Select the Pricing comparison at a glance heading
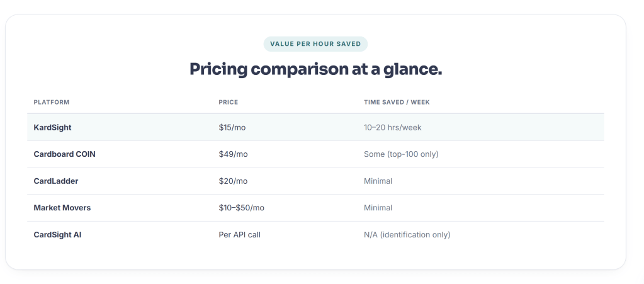Image resolution: width=644 pixels, height=284 pixels. tap(315, 69)
